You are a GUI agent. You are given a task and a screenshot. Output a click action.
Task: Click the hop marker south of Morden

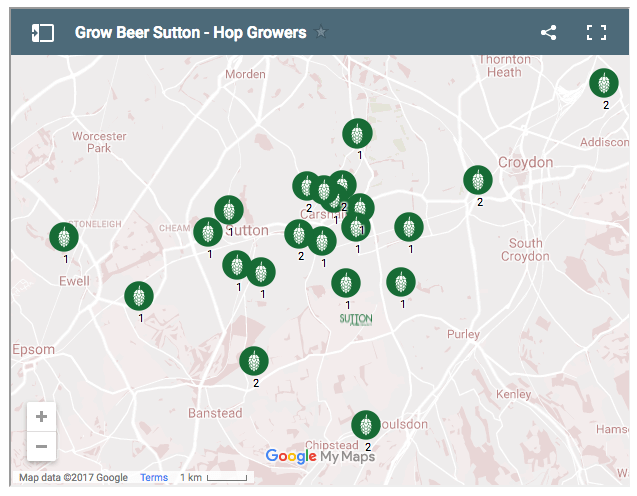(x=358, y=133)
